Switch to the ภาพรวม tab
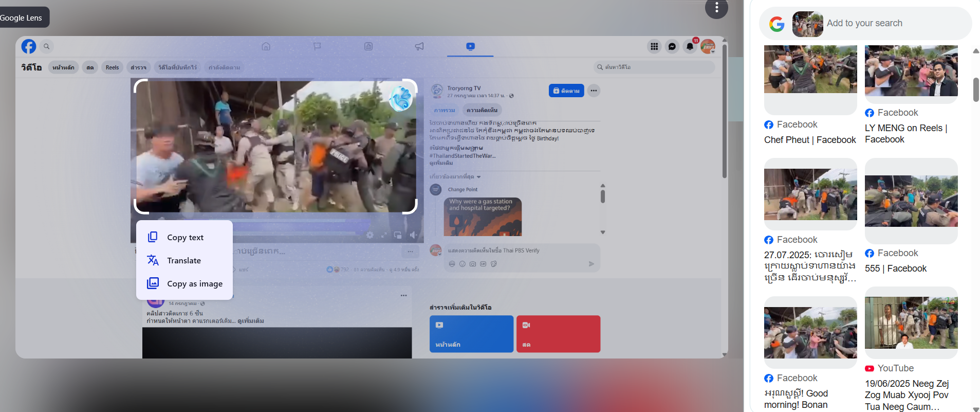980x412 pixels. coord(444,110)
